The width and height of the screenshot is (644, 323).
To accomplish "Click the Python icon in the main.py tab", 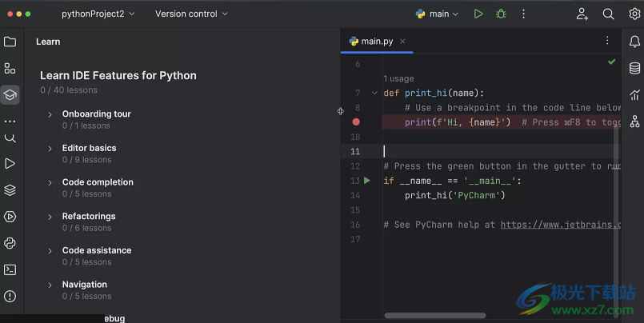I will 354,41.
